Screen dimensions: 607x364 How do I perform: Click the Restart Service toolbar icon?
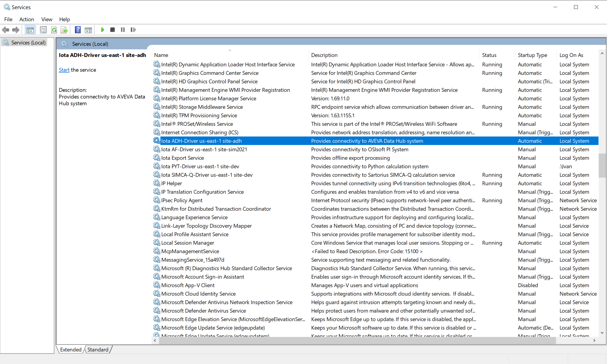pyautogui.click(x=133, y=30)
